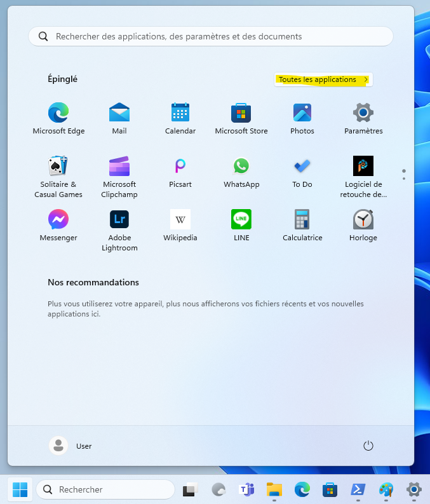
Task: Open Logiciel de retouche app
Action: coord(363,177)
